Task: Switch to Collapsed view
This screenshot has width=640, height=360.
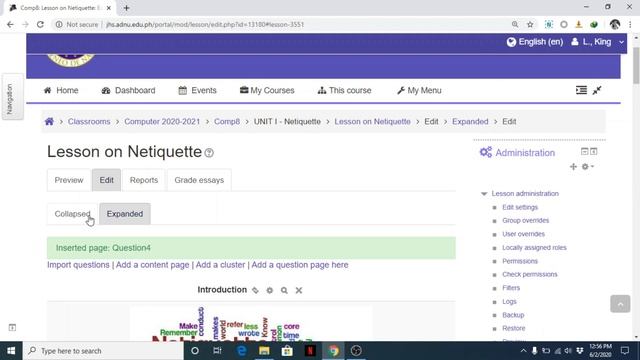Action: pos(72,214)
